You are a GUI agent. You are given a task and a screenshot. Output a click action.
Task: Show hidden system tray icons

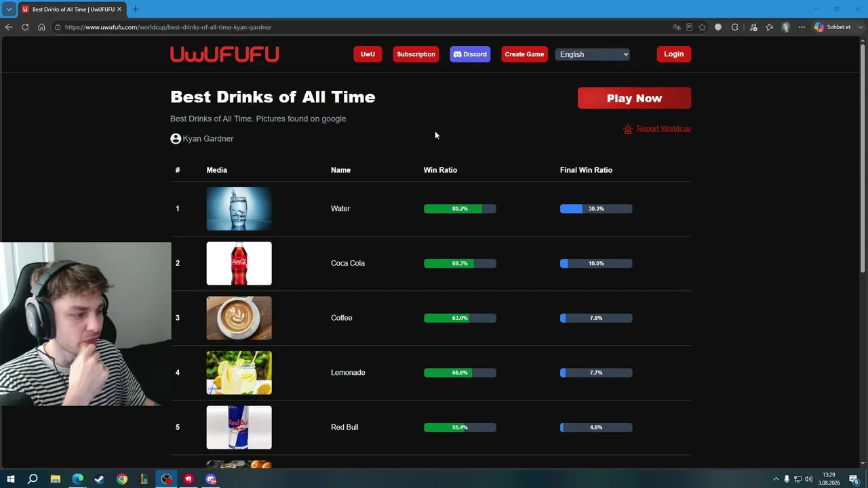pos(776,479)
